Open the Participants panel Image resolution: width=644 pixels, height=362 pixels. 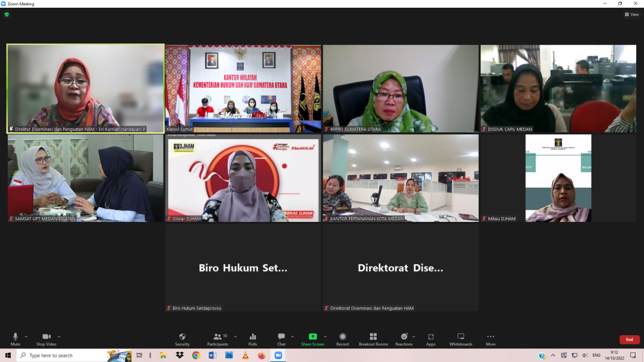coord(218,339)
